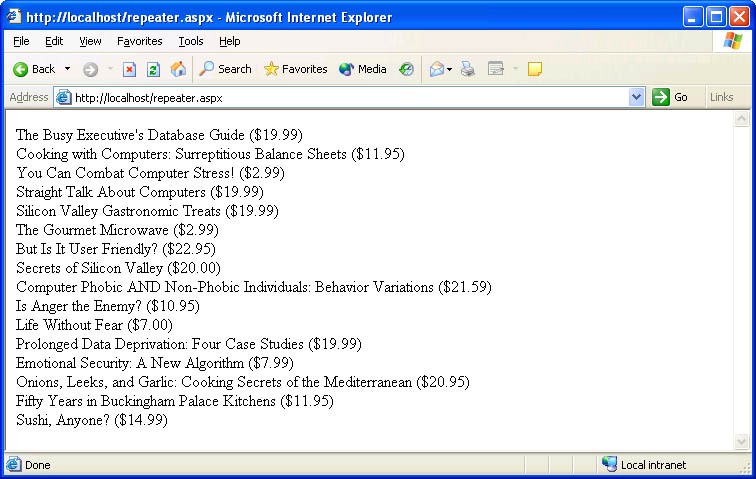Open the Favorites toolbar panel
The width and height of the screenshot is (756, 479).
click(295, 69)
